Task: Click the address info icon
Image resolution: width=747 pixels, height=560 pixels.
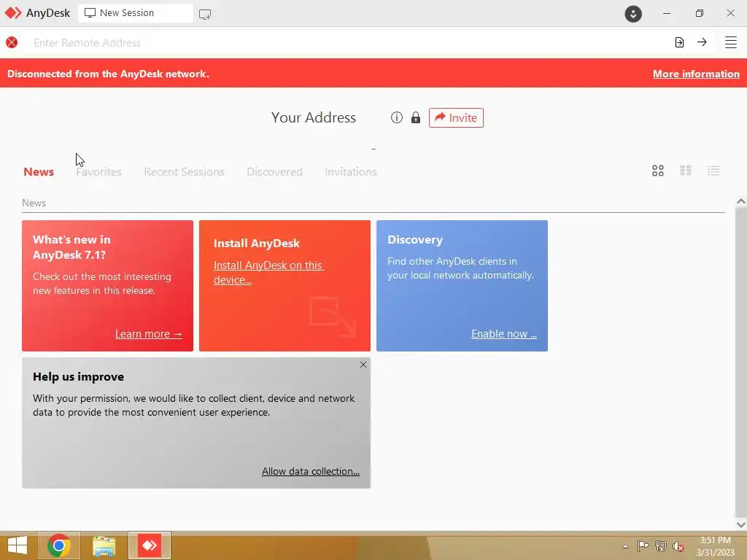Action: coord(396,117)
